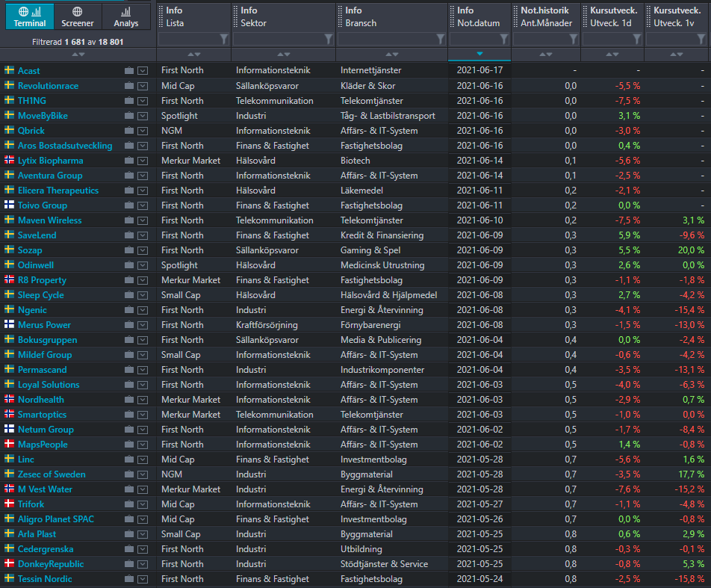Click the Info Not.datum column header
Viewport: 711px width, 588px height.
pyautogui.click(x=479, y=16)
